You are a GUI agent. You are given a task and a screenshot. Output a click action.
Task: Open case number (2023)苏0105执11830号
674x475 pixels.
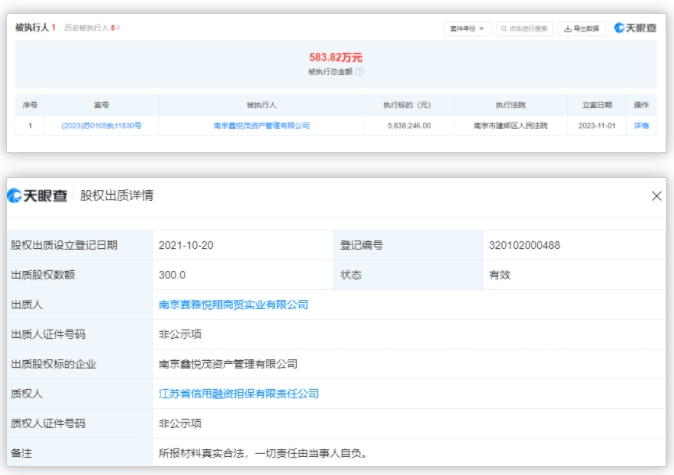point(101,126)
